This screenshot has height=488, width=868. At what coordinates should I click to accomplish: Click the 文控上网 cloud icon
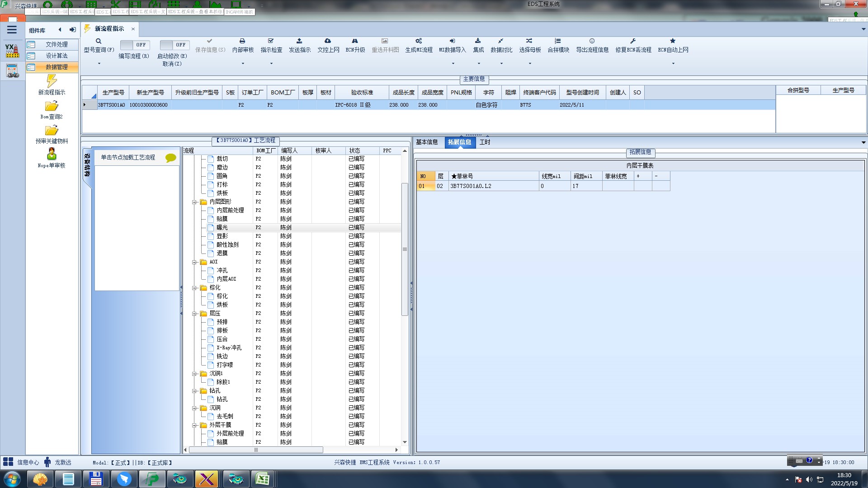coord(328,41)
